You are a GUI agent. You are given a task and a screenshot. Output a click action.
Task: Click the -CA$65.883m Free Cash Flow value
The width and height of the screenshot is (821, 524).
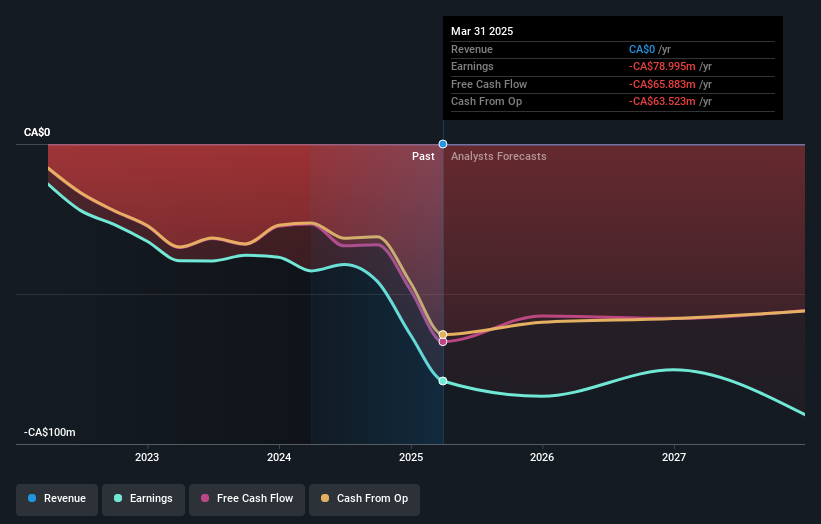pyautogui.click(x=662, y=84)
